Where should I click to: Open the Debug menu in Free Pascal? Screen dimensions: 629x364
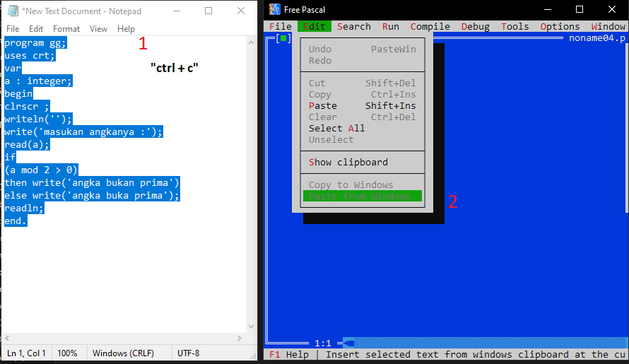pos(476,26)
